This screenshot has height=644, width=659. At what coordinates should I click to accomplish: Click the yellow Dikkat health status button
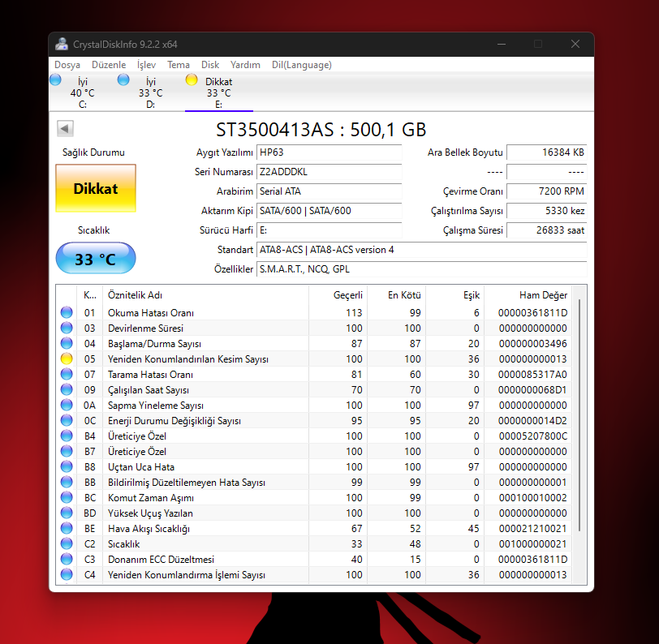point(96,188)
